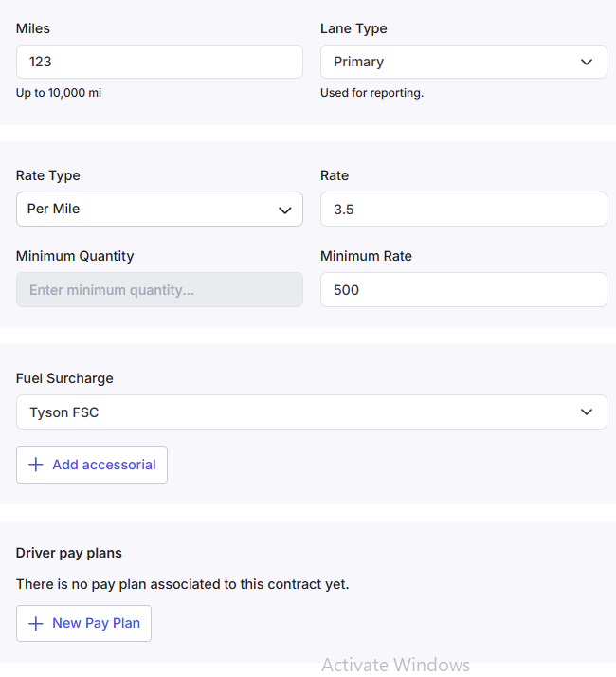Click the Miles input field showing 123
This screenshot has width=616, height=677.
(159, 62)
